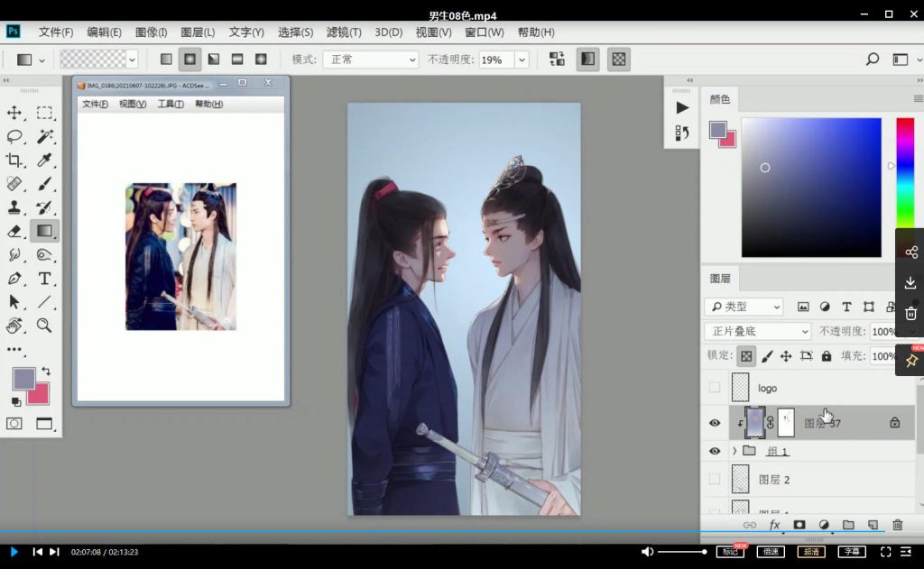Image resolution: width=924 pixels, height=569 pixels.
Task: Show the logo layer
Action: coord(715,388)
